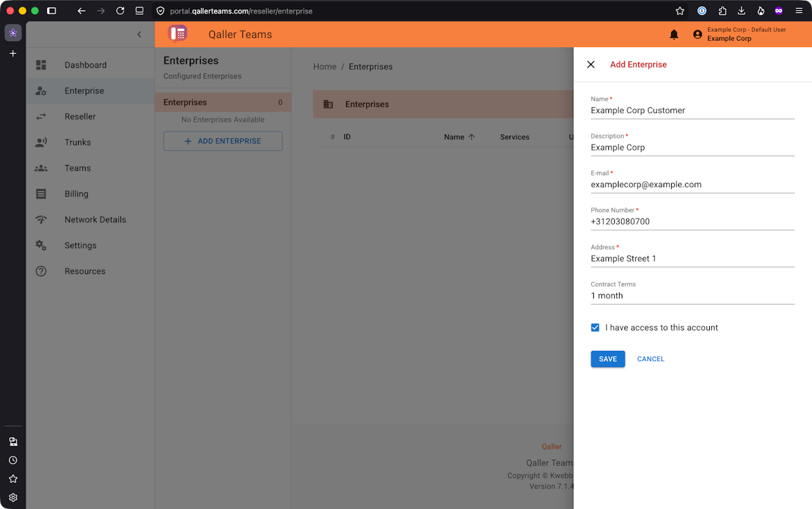Screen dimensions: 812x509
Task: Open the Reseller section
Action: pyautogui.click(x=90, y=117)
